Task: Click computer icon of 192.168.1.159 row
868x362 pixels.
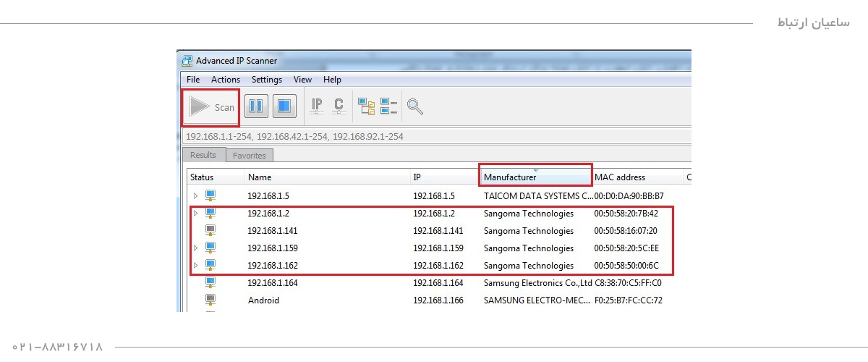Action: click(x=210, y=248)
